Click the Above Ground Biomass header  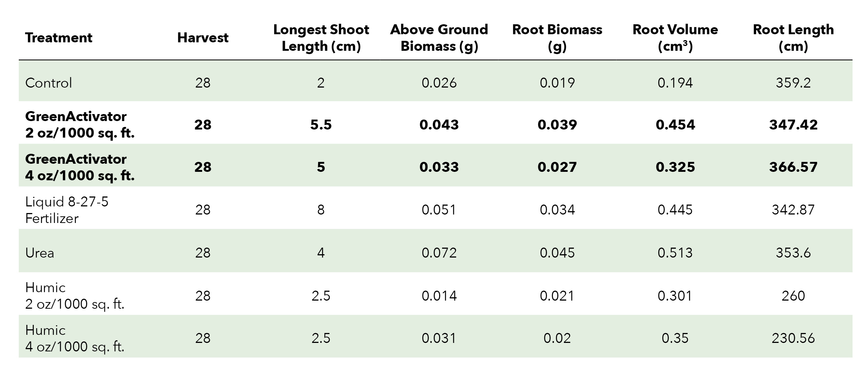point(439,38)
